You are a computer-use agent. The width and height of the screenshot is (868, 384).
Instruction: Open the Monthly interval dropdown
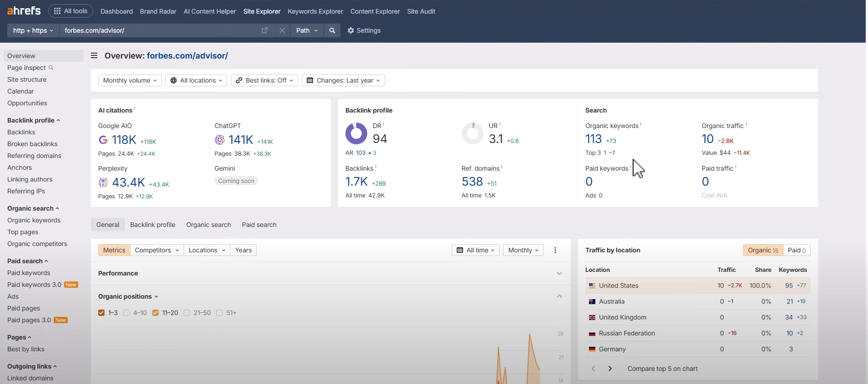pos(523,250)
